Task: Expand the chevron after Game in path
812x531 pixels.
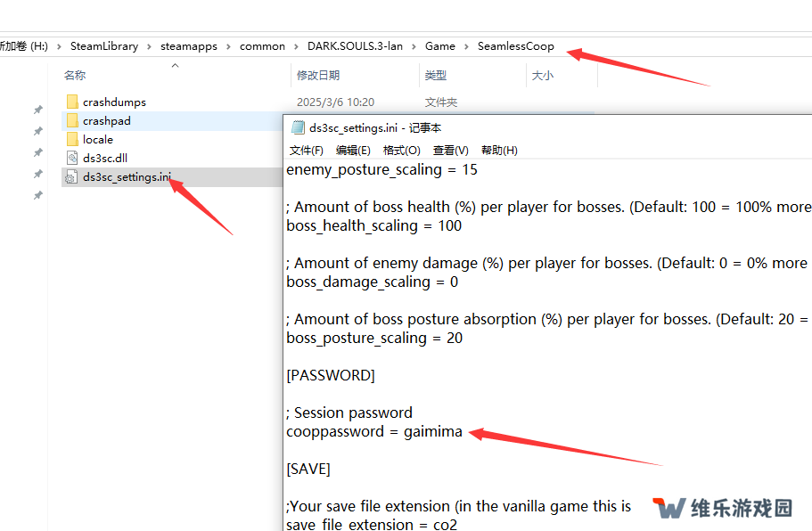Action: coord(466,46)
